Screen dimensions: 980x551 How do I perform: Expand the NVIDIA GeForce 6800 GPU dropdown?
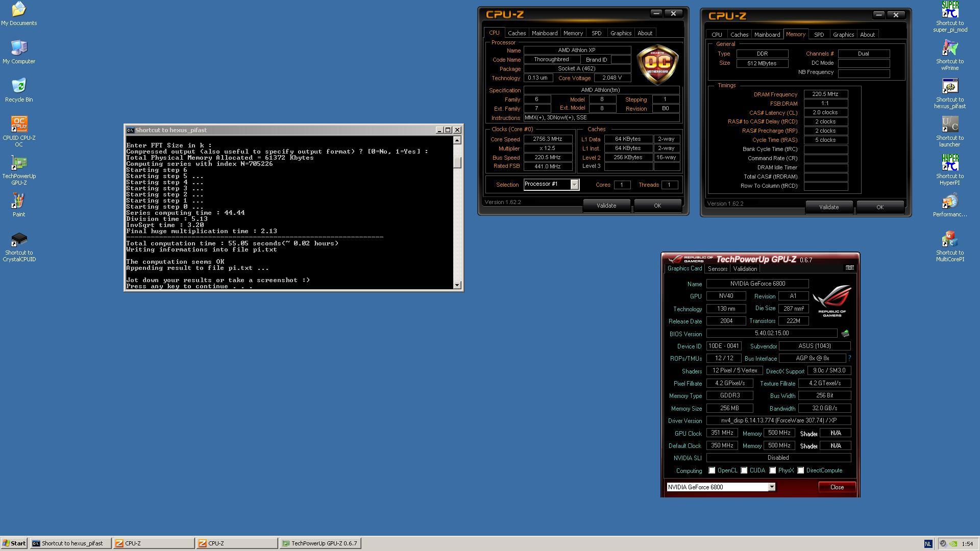coord(772,487)
